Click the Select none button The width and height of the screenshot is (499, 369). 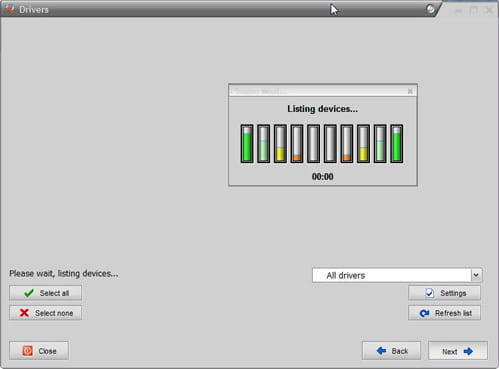pyautogui.click(x=45, y=313)
